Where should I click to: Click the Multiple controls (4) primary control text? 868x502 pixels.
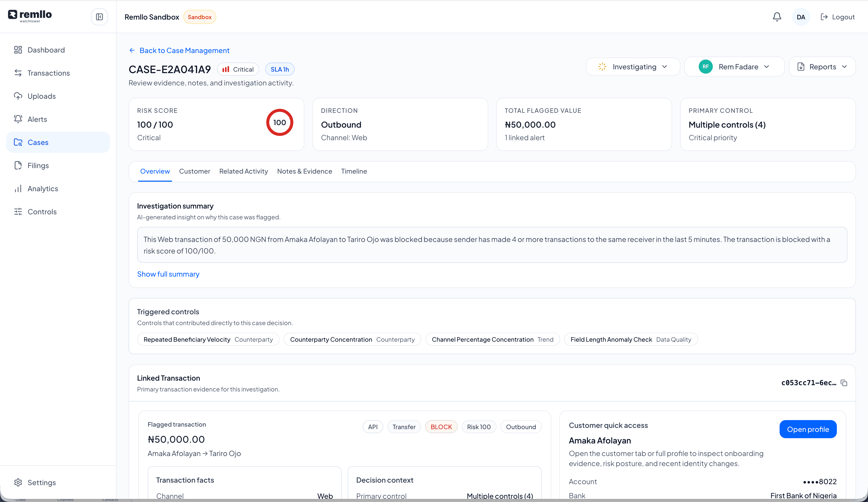click(x=727, y=125)
